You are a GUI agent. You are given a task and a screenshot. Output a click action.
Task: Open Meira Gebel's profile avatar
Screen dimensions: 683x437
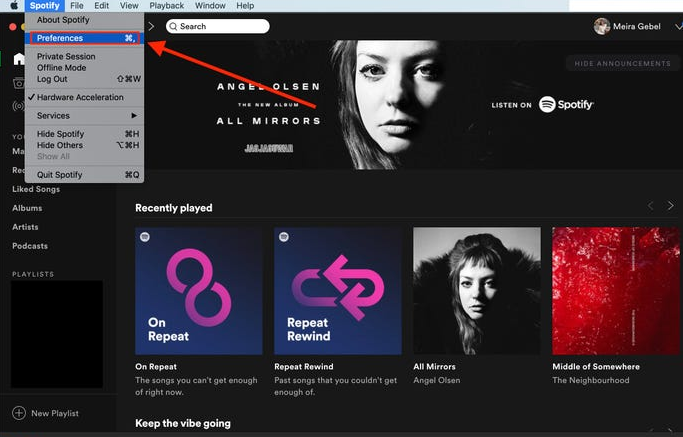[602, 27]
